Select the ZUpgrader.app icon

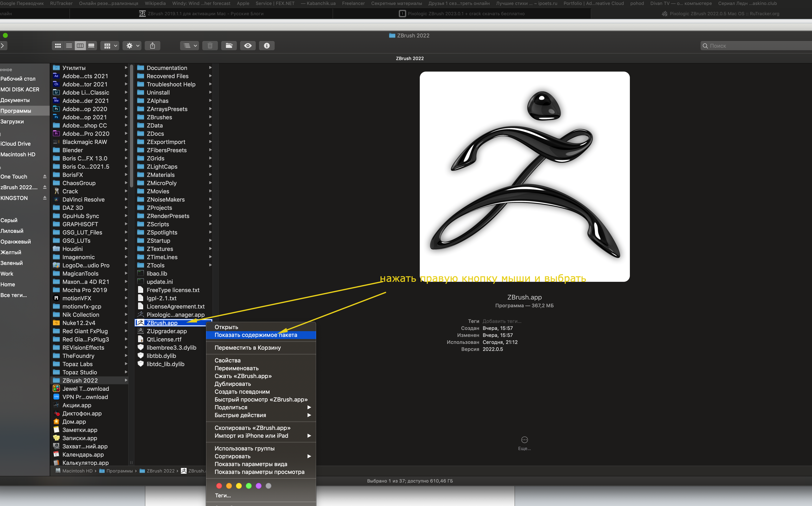pyautogui.click(x=141, y=331)
